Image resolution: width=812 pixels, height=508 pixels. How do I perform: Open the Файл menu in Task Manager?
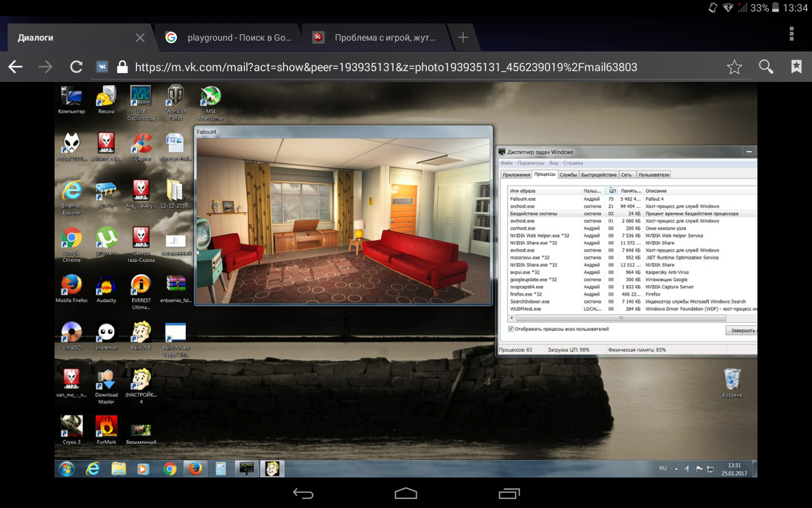pos(506,163)
